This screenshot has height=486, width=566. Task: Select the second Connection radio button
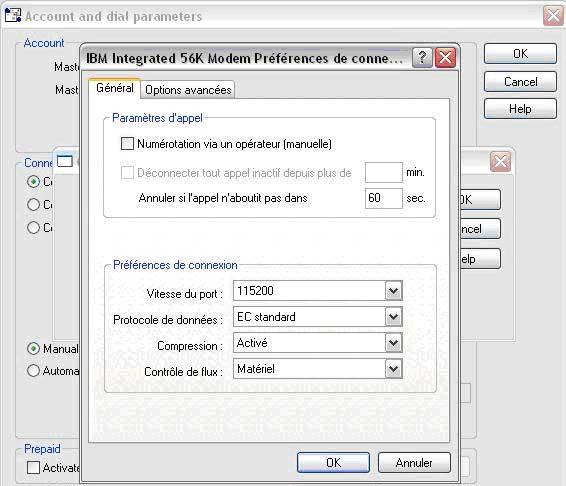tap(33, 204)
